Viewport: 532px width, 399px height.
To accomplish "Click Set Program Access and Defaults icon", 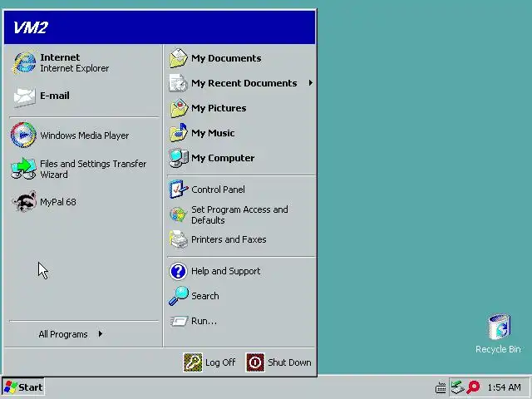I will [x=178, y=214].
